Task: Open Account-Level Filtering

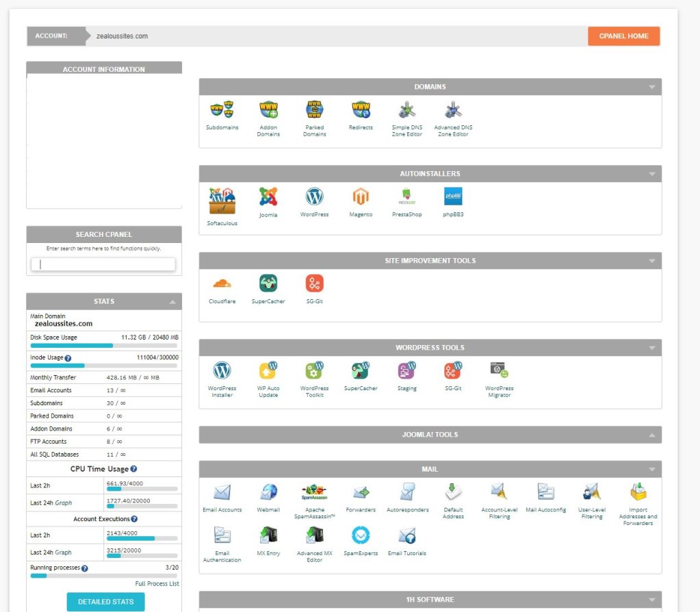Action: pos(499,492)
